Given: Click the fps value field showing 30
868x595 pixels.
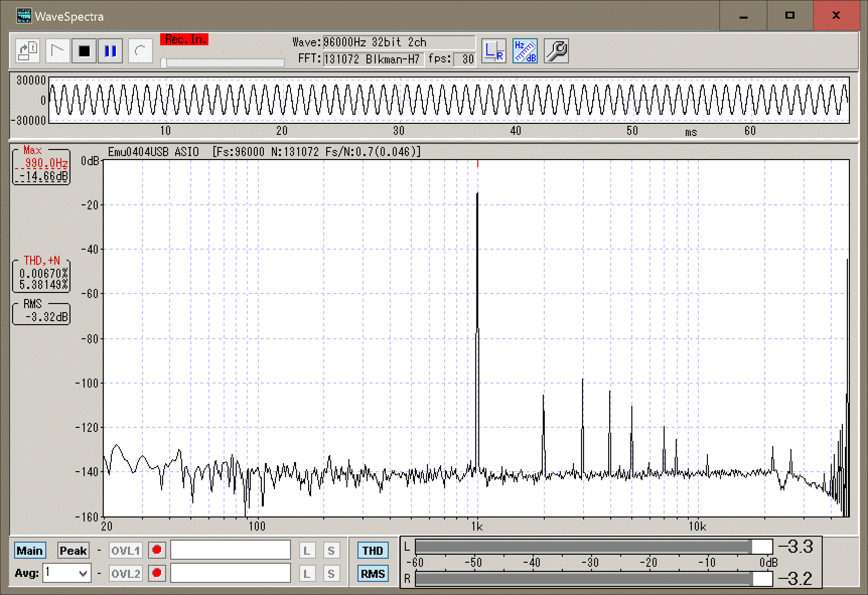Looking at the screenshot, I should (464, 59).
